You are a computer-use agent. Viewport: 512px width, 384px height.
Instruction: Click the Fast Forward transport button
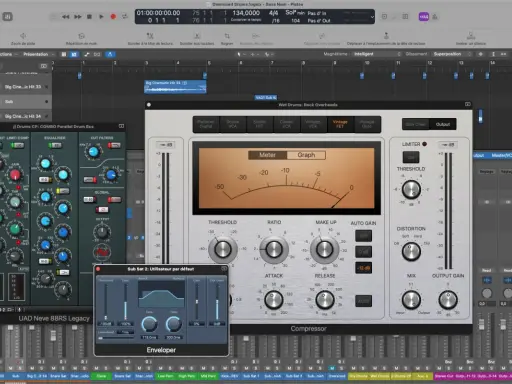point(78,16)
